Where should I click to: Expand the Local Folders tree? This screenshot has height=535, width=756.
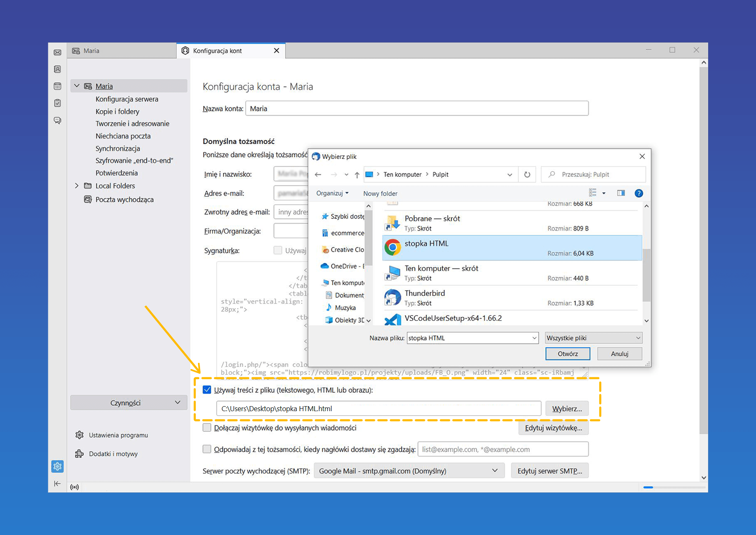[77, 186]
